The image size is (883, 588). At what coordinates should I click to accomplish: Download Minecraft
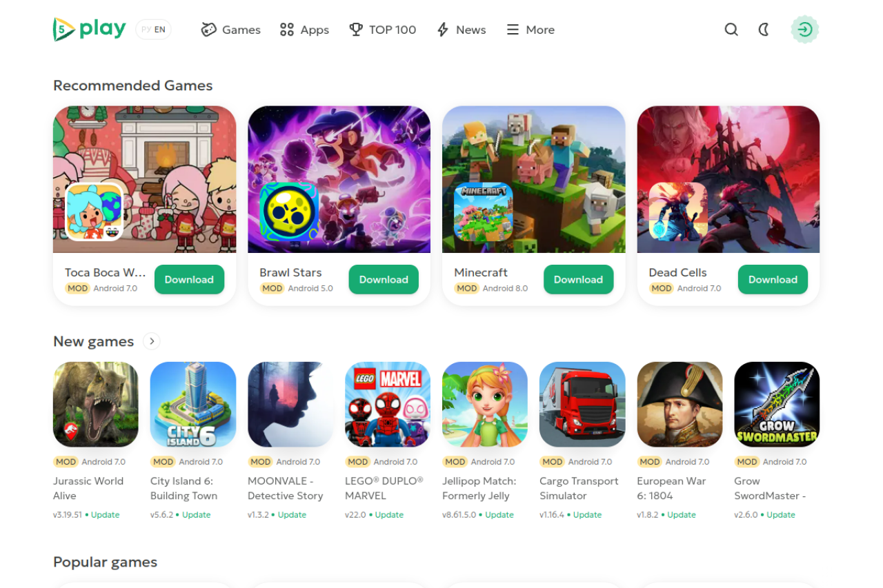coord(578,279)
